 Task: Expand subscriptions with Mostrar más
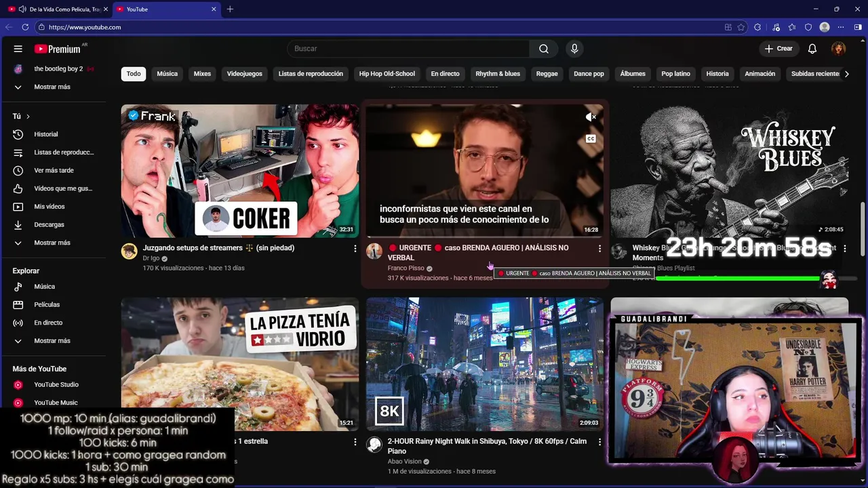(x=53, y=87)
